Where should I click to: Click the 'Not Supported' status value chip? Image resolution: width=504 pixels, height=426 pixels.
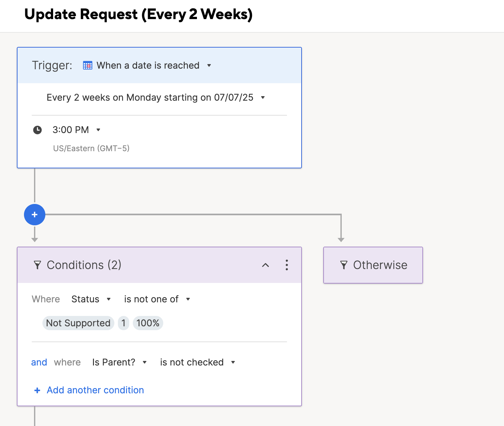[x=78, y=323]
